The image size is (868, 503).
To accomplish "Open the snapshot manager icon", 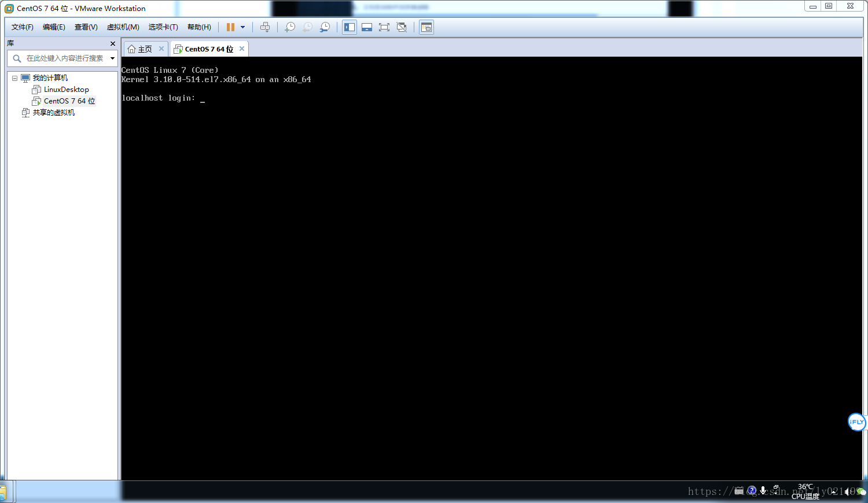I will [x=325, y=27].
